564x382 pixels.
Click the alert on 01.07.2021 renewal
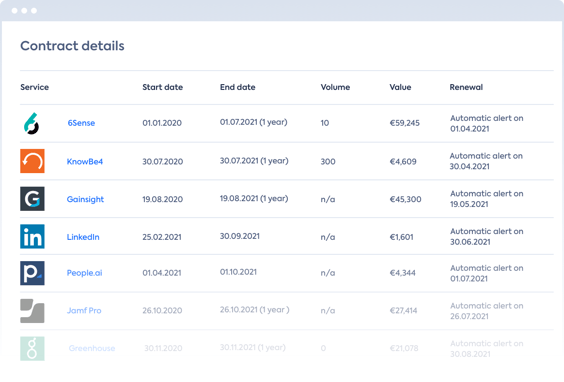(486, 273)
